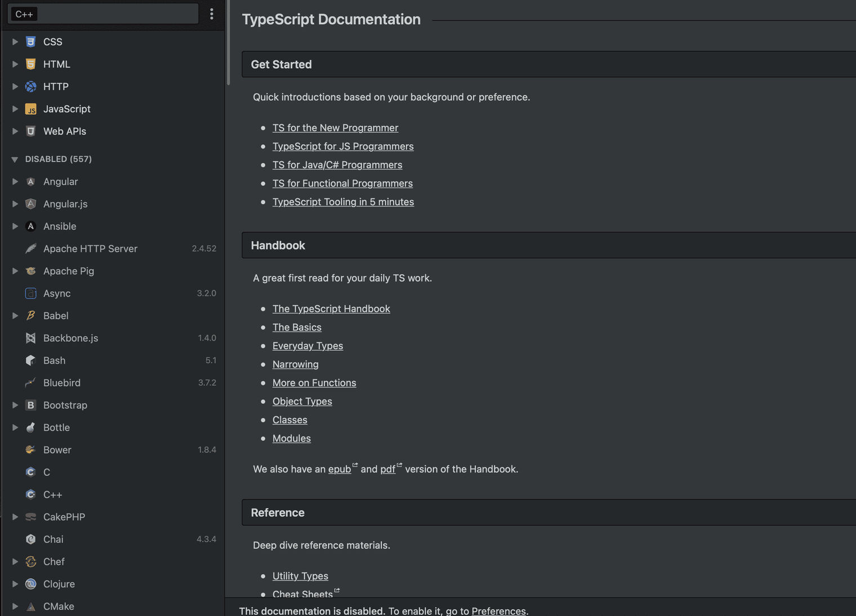Open the Classes link
Viewport: 856px width, 616px height.
(x=290, y=420)
